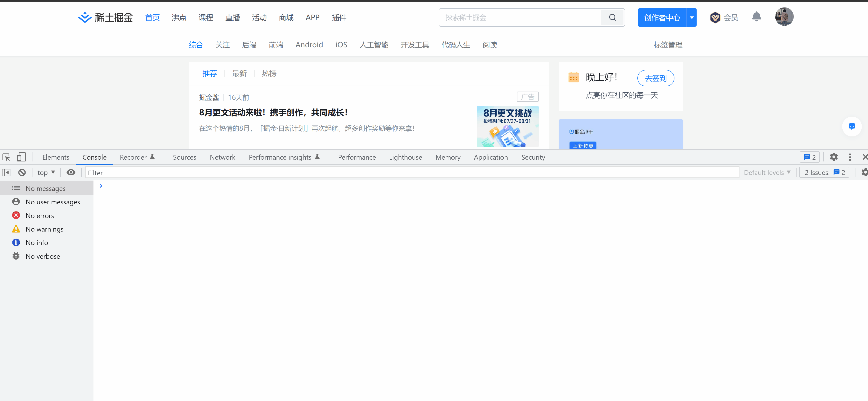This screenshot has height=401, width=868.
Task: Open the user avatar menu
Action: click(784, 17)
